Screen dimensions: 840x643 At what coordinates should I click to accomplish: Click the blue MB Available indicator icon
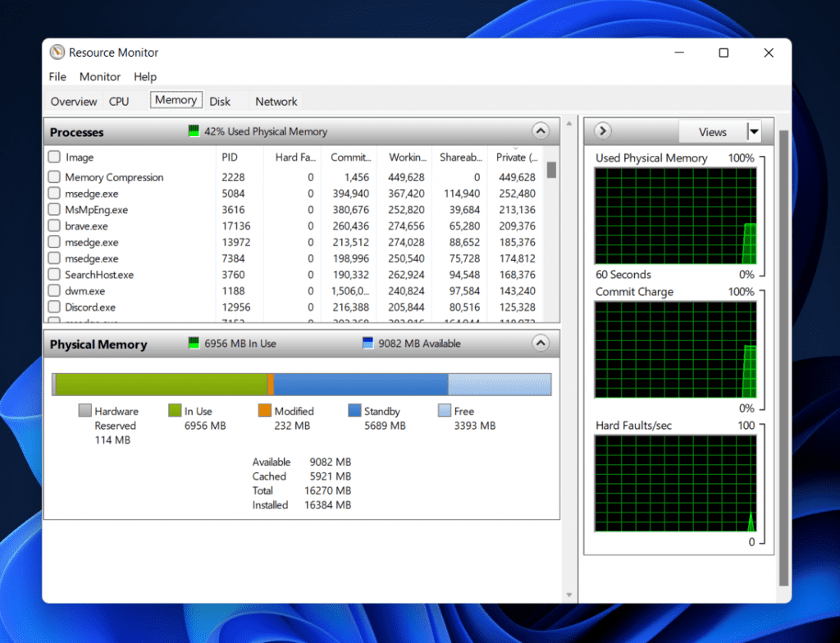click(x=367, y=343)
